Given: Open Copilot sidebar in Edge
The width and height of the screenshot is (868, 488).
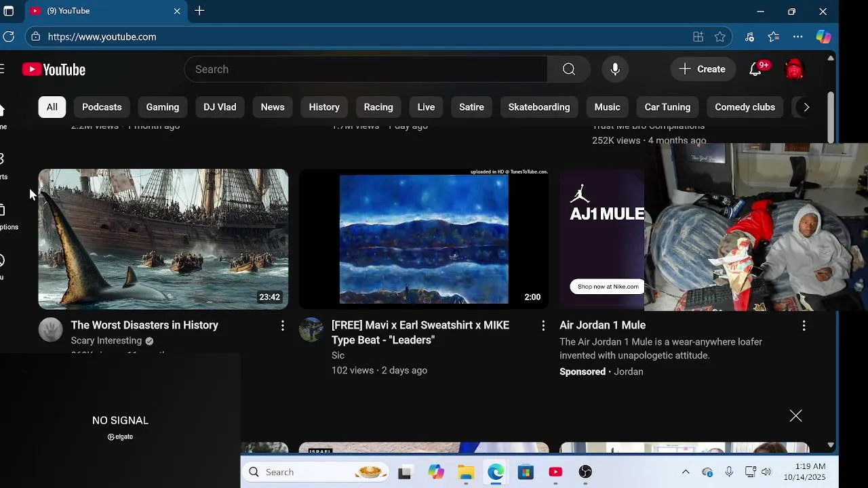Looking at the screenshot, I should click(823, 37).
